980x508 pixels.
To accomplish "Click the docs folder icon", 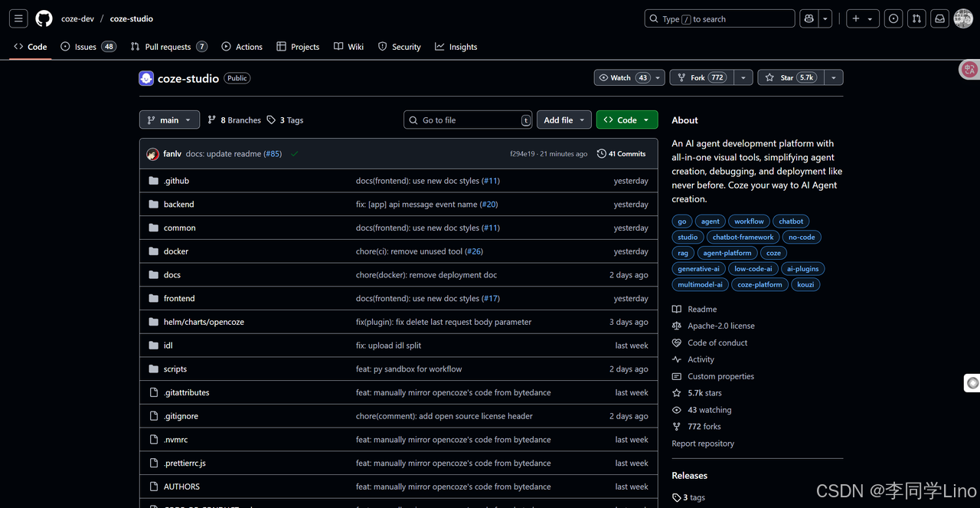I will click(x=153, y=275).
